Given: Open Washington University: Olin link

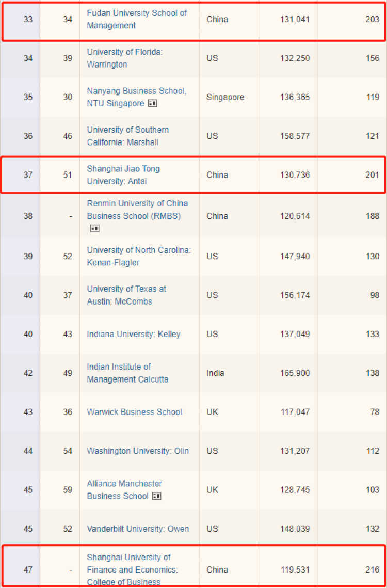Looking at the screenshot, I should click(x=138, y=451).
